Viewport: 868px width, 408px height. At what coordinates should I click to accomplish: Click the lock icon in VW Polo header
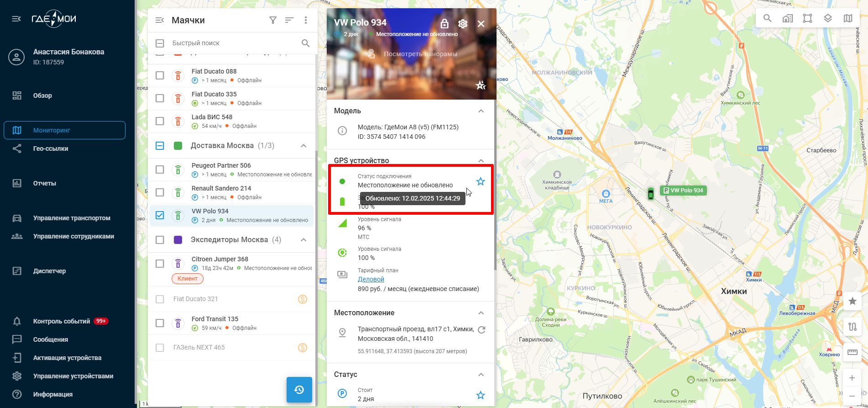(444, 23)
